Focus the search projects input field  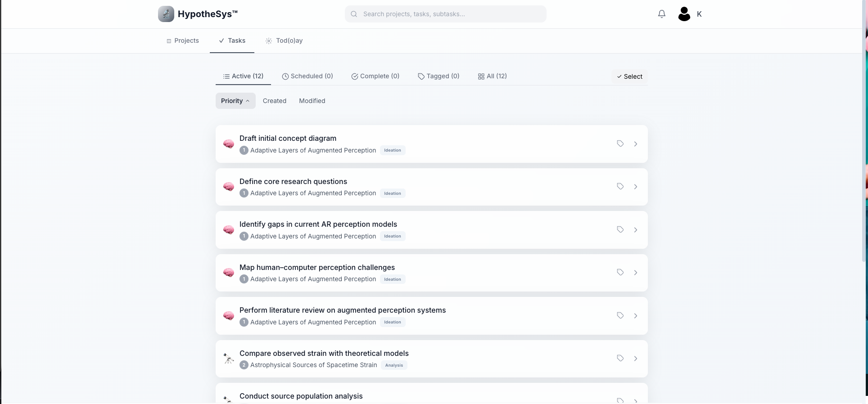click(x=446, y=14)
